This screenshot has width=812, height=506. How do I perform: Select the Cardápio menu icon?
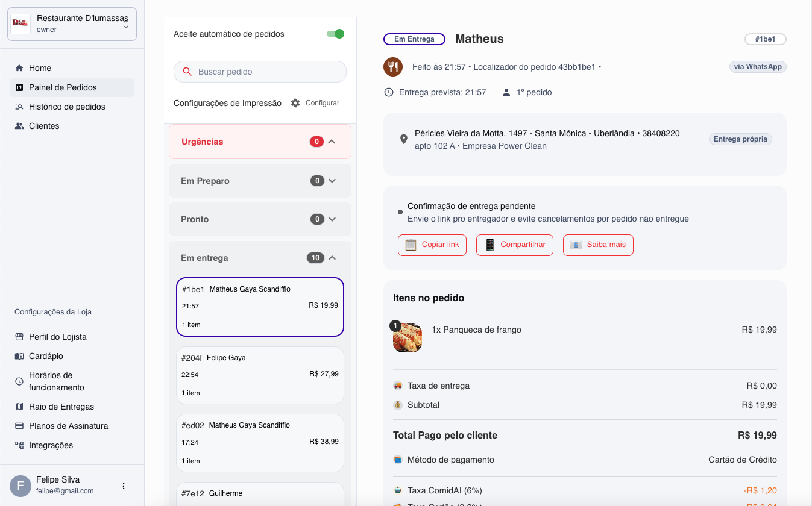point(20,356)
